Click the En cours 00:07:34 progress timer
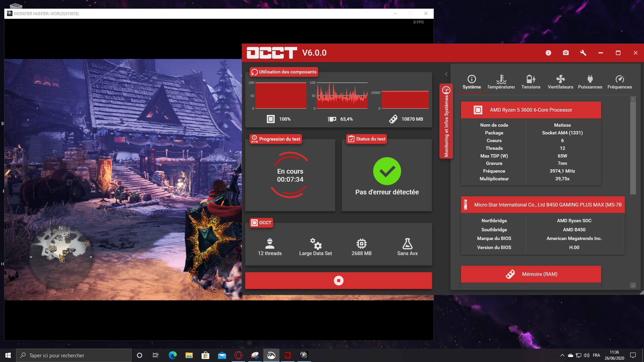The width and height of the screenshot is (644, 362). (x=290, y=175)
